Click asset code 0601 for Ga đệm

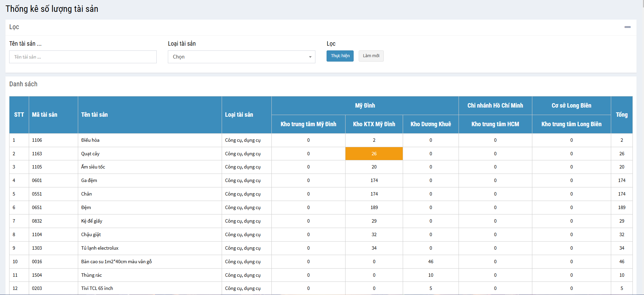(37, 180)
